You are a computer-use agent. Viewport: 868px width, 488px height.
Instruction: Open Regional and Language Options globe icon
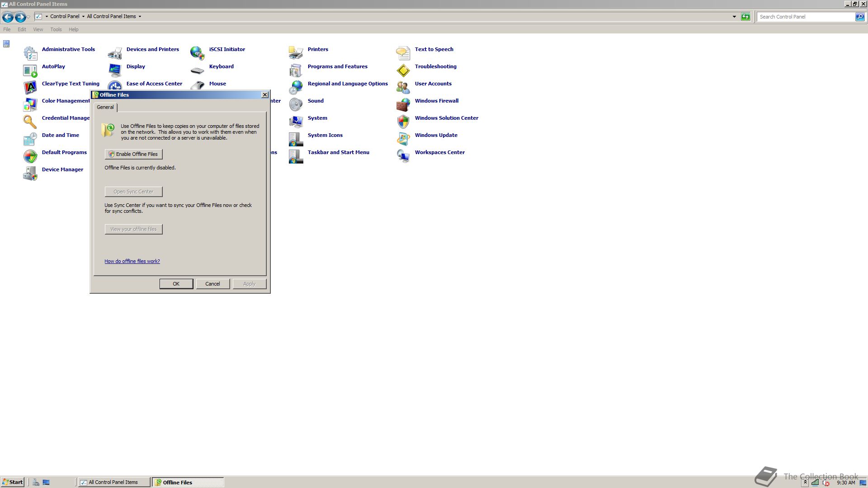(296, 88)
